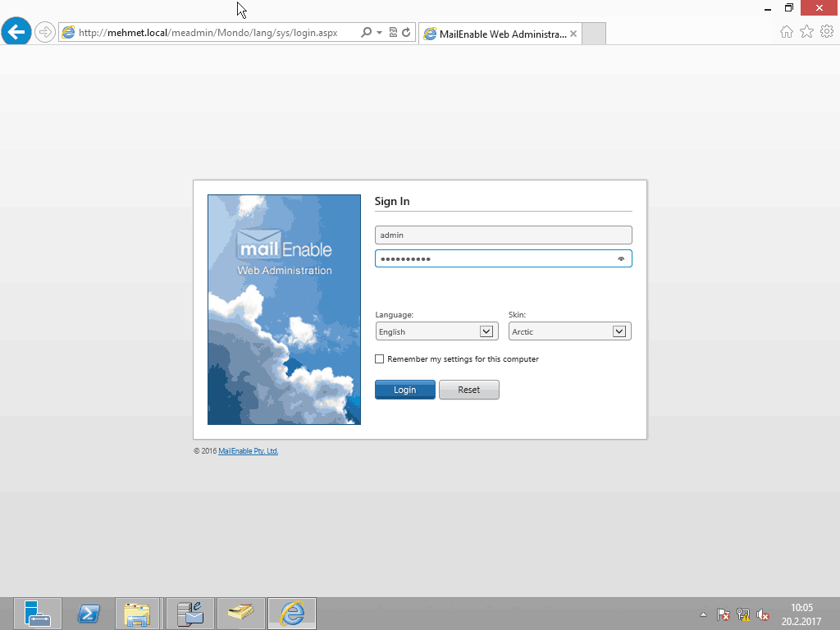840x630 pixels.
Task: Open the address bar search dropdown arrow
Action: coord(379,33)
